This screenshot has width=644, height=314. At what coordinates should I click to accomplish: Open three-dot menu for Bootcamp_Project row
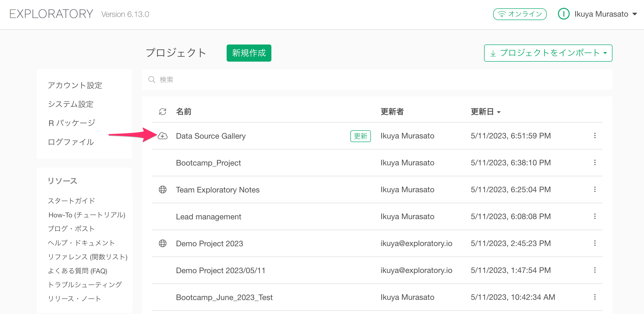tap(595, 163)
